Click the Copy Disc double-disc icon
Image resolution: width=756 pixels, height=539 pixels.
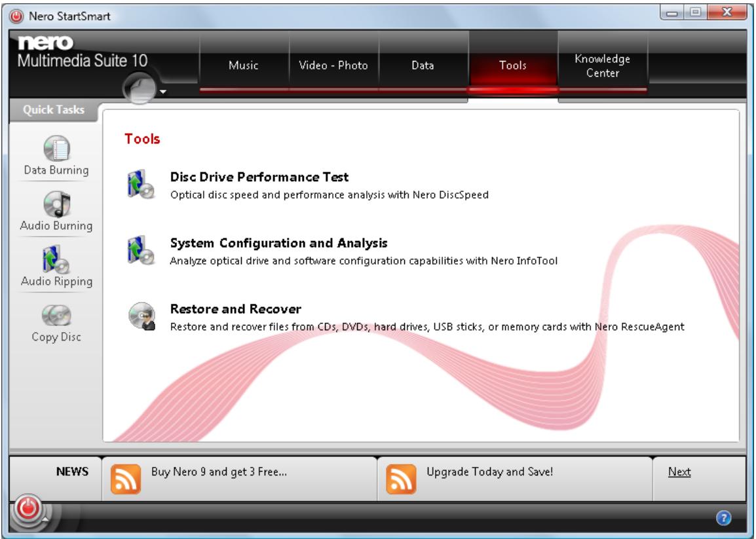56,316
